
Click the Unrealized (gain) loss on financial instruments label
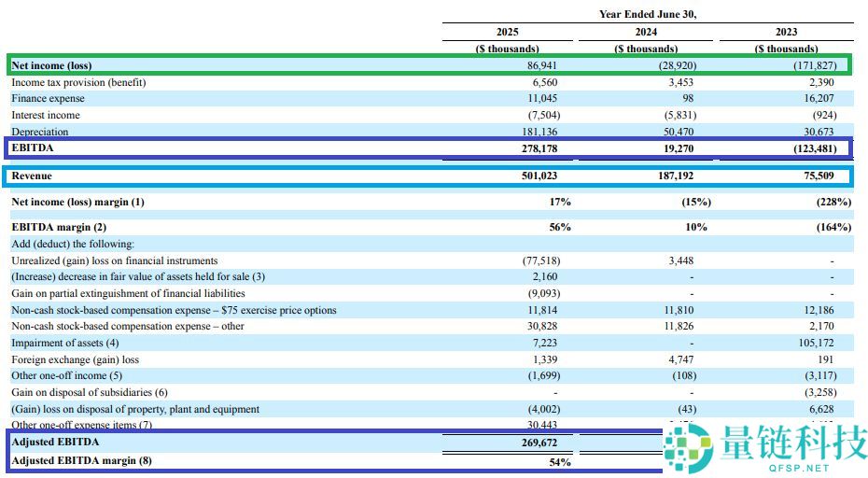[114, 260]
